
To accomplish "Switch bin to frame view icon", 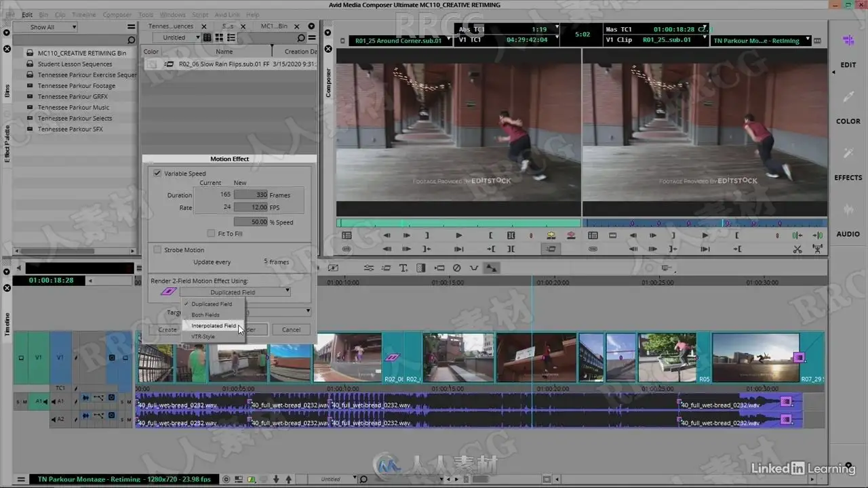I will (x=218, y=37).
